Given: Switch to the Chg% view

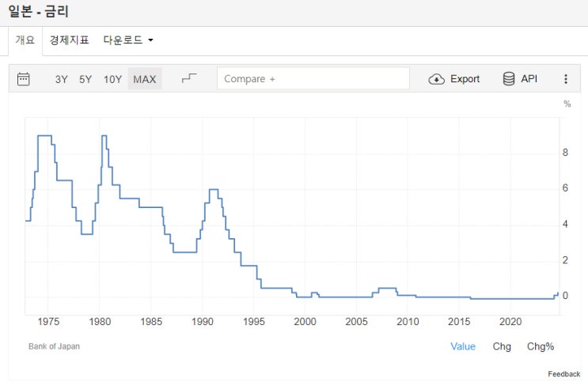Looking at the screenshot, I should click(541, 346).
